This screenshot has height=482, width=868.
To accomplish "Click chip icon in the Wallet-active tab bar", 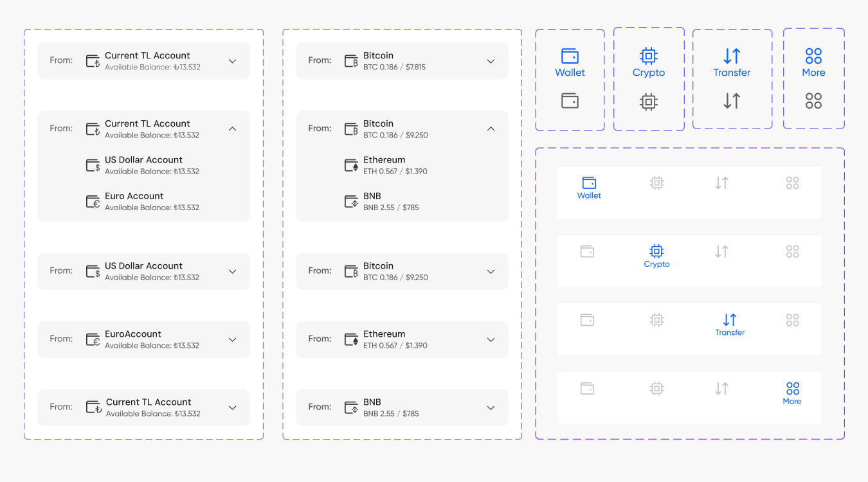I will pyautogui.click(x=656, y=183).
